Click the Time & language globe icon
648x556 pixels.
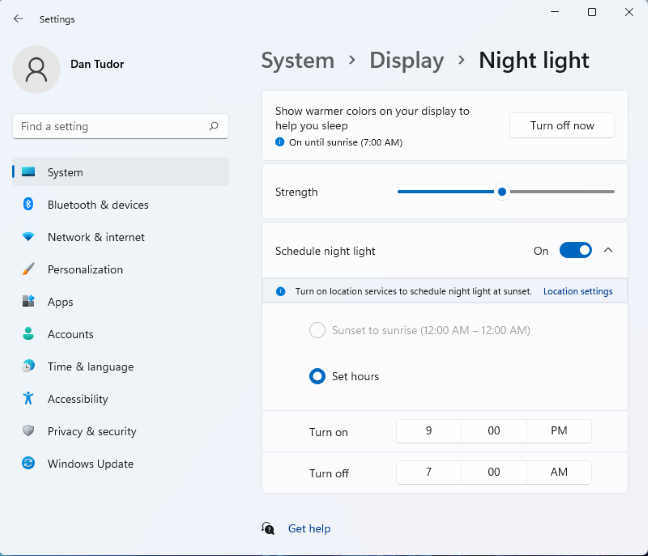tap(28, 366)
